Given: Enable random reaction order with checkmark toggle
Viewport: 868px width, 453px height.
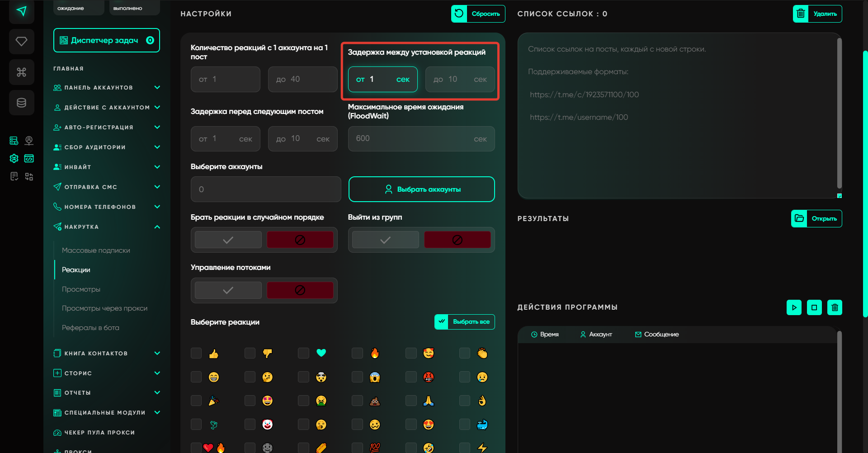Looking at the screenshot, I should (228, 240).
